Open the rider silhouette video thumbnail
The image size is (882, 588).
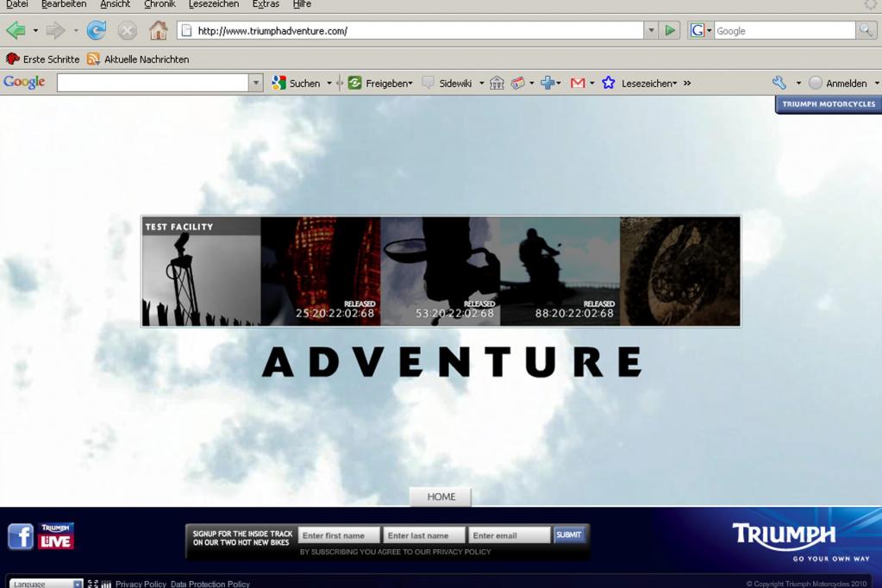560,272
